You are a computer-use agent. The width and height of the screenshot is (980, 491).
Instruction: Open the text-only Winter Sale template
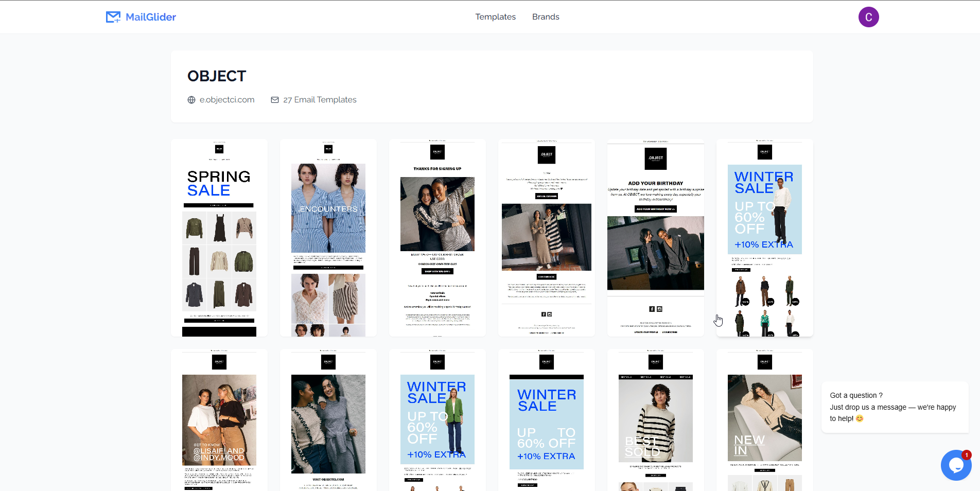point(547,420)
